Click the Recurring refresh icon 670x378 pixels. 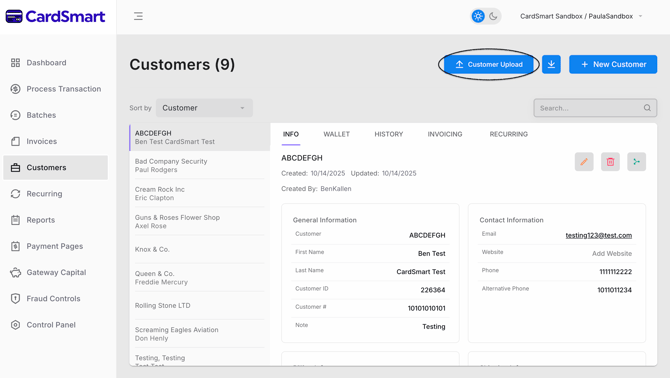[x=15, y=194]
